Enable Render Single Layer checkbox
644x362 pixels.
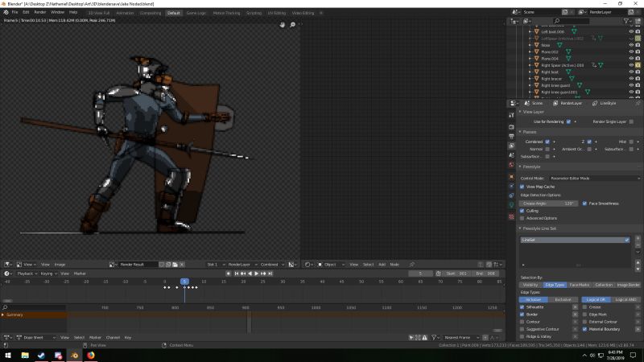(x=631, y=122)
